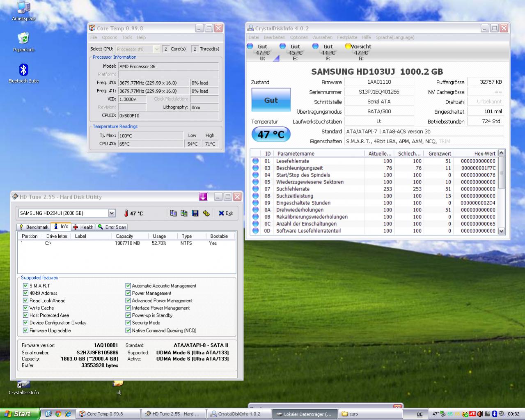
Task: Click the 47 °C temperature button
Action: [271, 134]
